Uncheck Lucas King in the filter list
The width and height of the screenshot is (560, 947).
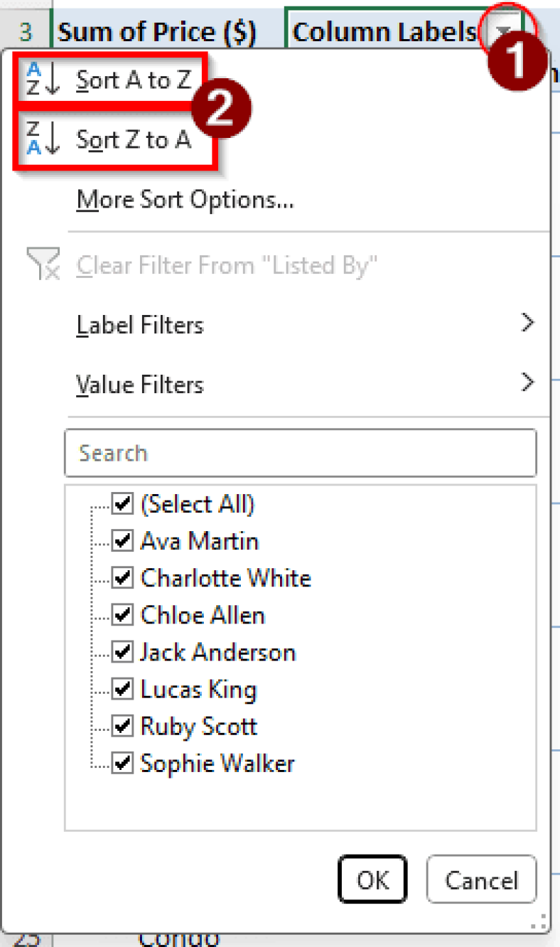coord(122,689)
